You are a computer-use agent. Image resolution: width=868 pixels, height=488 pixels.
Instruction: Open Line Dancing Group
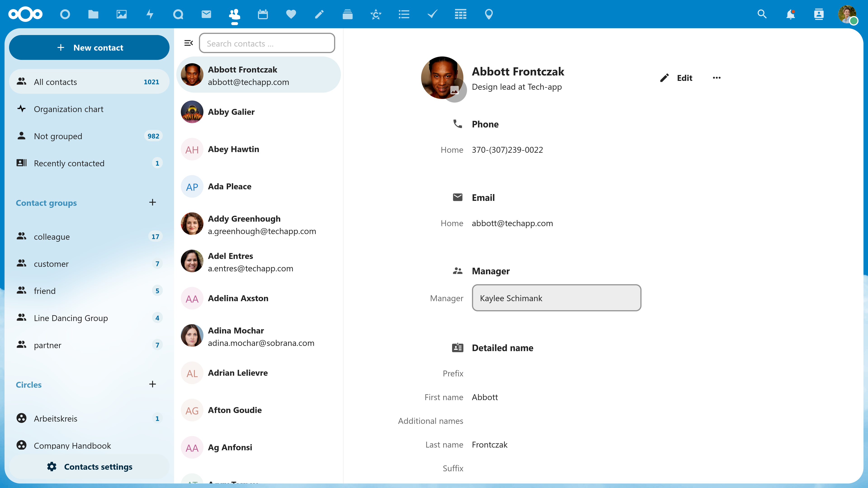[x=89, y=318]
